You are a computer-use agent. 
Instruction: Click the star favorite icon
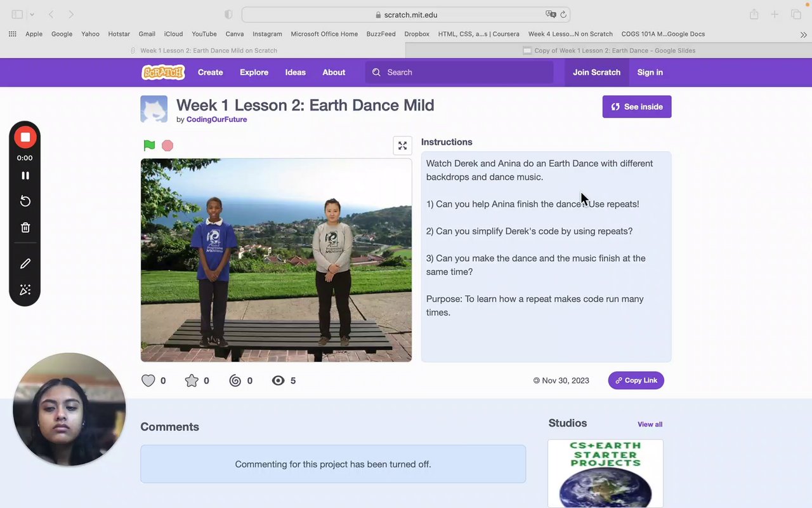pyautogui.click(x=192, y=380)
